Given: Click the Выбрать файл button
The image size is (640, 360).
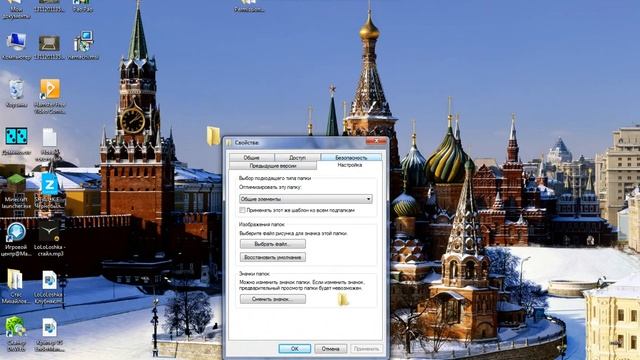Looking at the screenshot, I should [273, 244].
